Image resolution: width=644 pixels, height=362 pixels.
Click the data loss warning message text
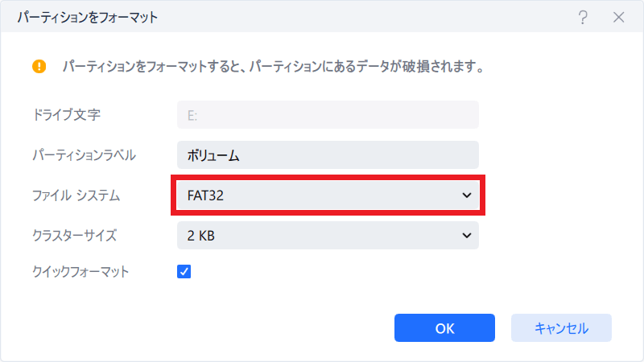coord(272,66)
